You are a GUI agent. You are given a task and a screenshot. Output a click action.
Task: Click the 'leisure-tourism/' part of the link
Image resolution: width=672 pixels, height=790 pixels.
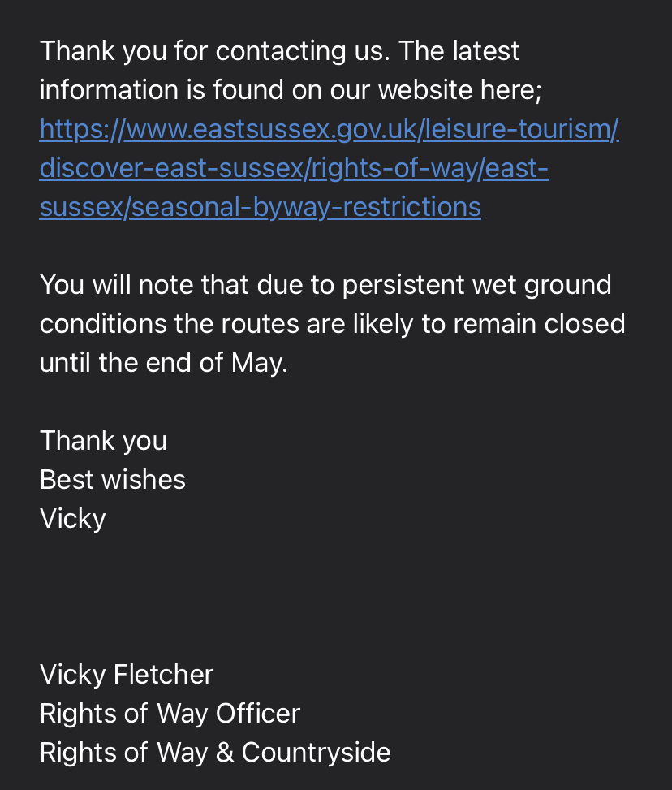pyautogui.click(x=521, y=129)
